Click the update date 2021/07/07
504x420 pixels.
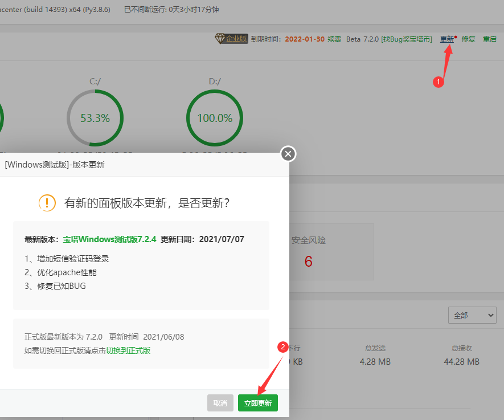222,239
